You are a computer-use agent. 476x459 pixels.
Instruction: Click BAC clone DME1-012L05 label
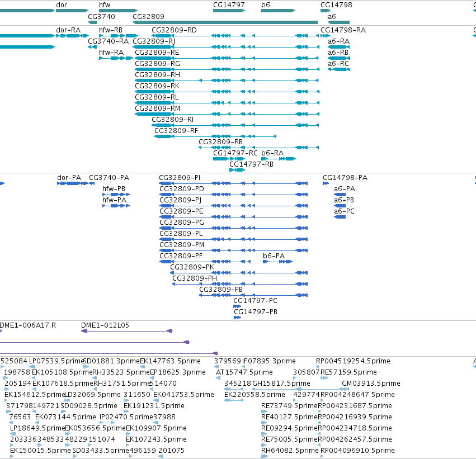pos(105,325)
